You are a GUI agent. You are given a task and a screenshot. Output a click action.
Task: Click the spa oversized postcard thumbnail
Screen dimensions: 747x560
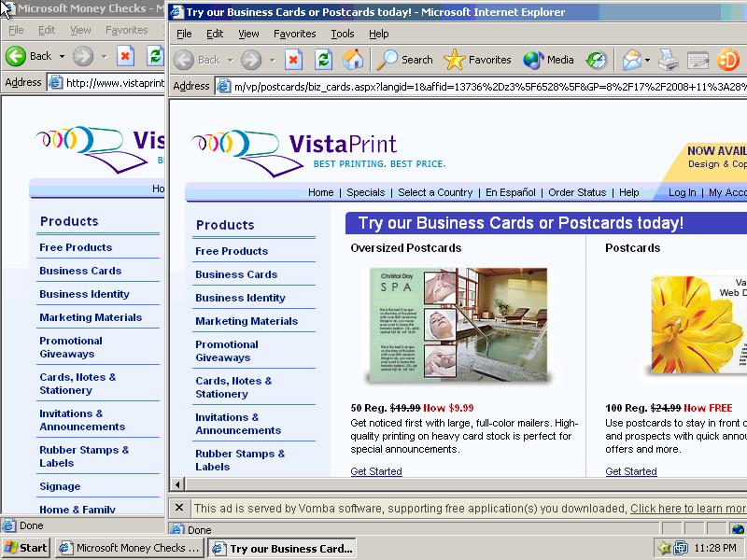point(458,325)
